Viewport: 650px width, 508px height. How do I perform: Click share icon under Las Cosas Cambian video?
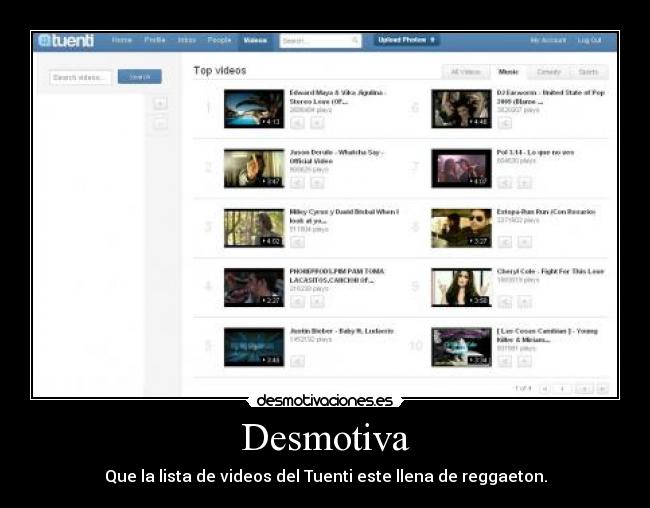[x=504, y=361]
